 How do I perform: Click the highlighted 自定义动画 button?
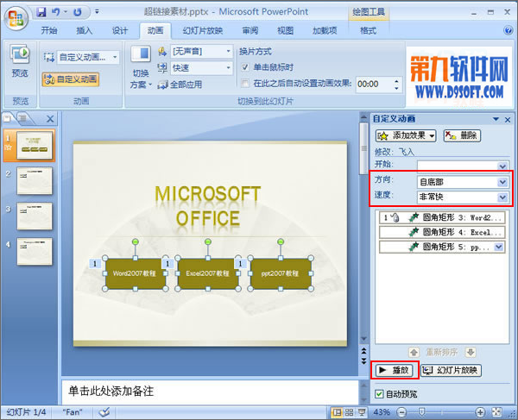point(71,79)
